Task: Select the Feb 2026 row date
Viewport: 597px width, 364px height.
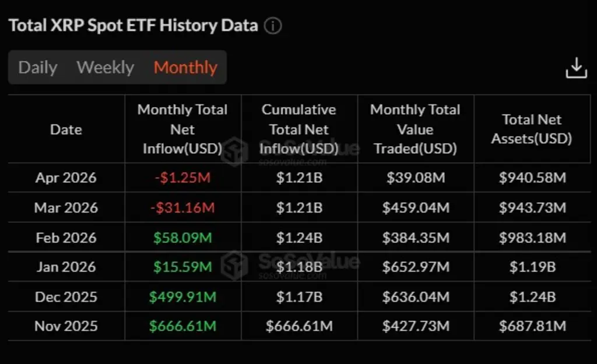Action: click(x=66, y=238)
